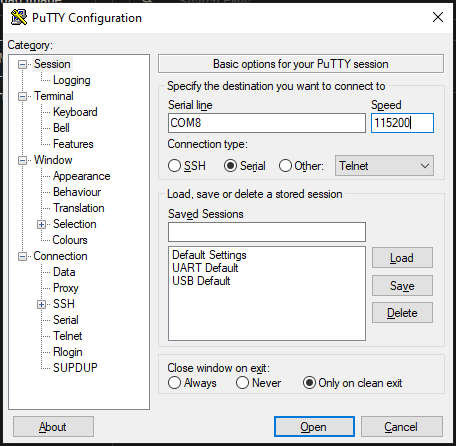Open the Telnet connection type dropdown
The height and width of the screenshot is (446, 456).
click(384, 166)
